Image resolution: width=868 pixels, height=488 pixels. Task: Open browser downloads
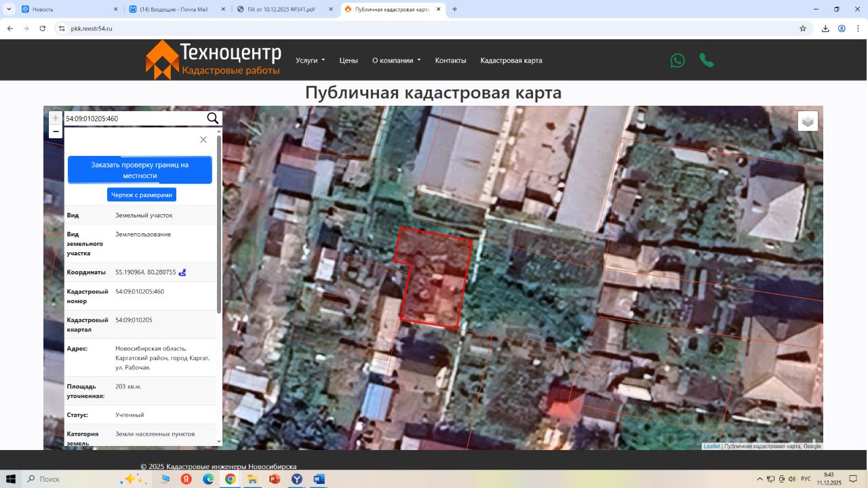click(x=825, y=28)
